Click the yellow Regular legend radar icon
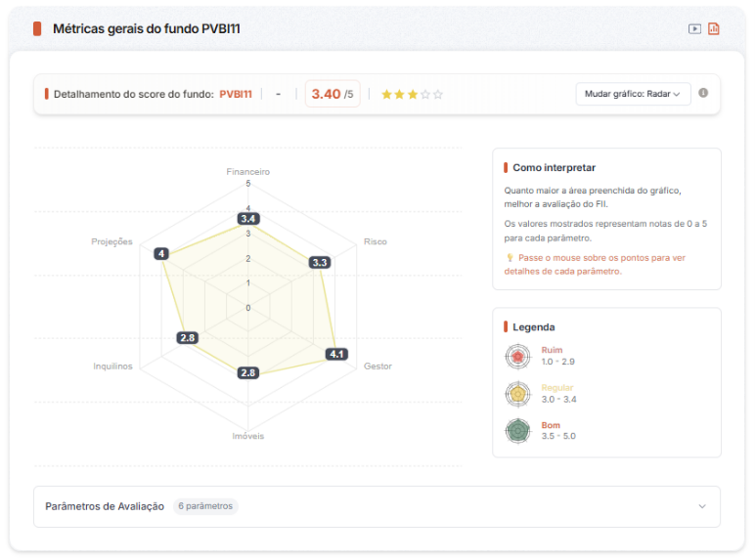Screen dimensions: 755x560 click(x=517, y=394)
